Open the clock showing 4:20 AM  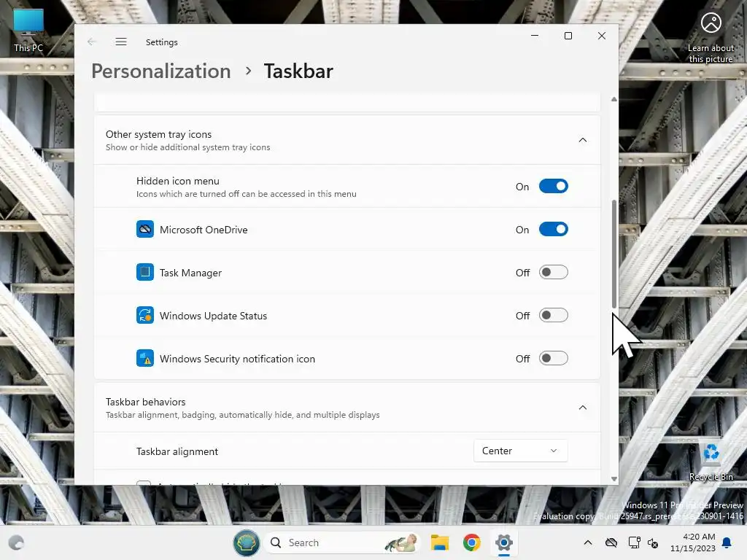pos(693,542)
